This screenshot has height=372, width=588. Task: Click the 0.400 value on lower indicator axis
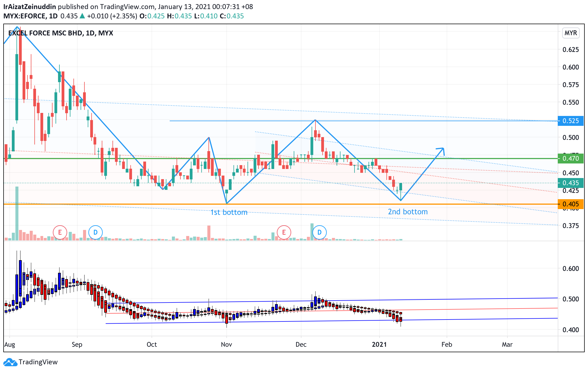(x=571, y=330)
